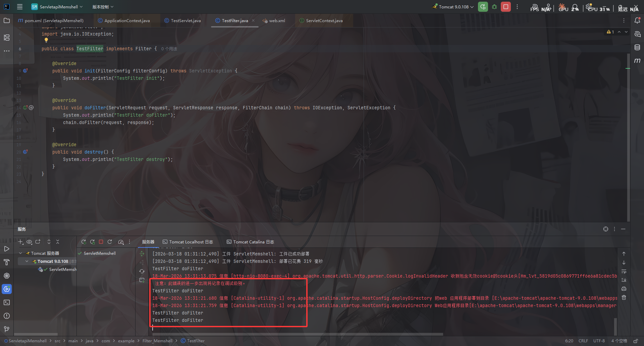Viewport: 644px width, 346px height.
Task: Start debugging with the bug icon
Action: pyautogui.click(x=494, y=7)
